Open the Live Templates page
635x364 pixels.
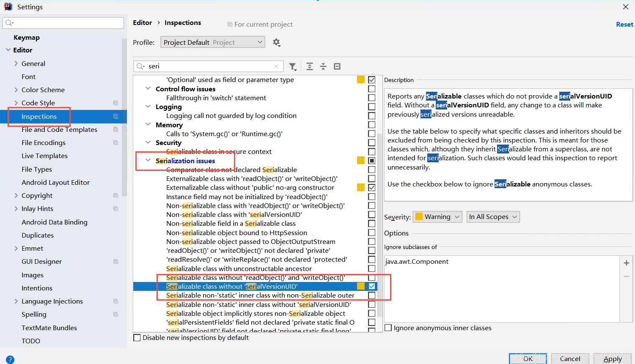pos(44,156)
